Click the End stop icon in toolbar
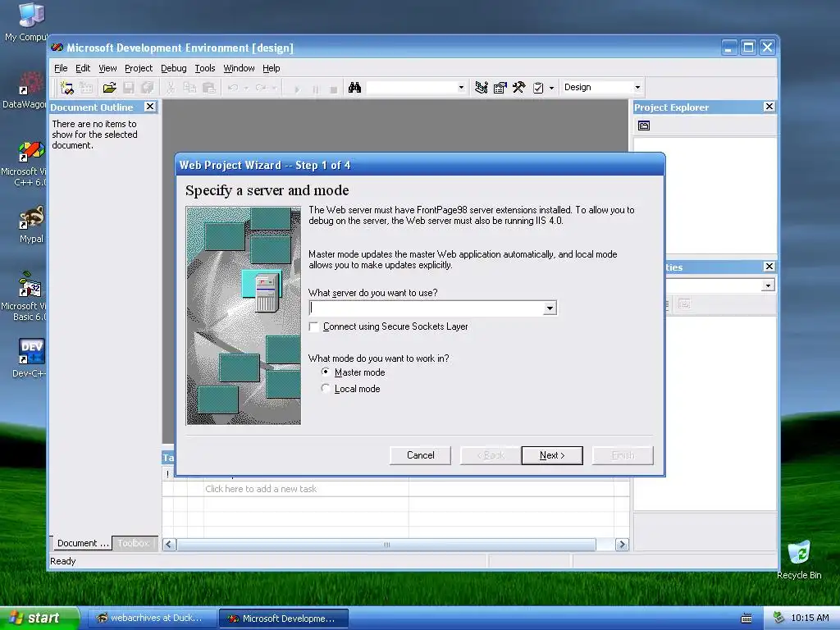840x630 pixels. [334, 89]
